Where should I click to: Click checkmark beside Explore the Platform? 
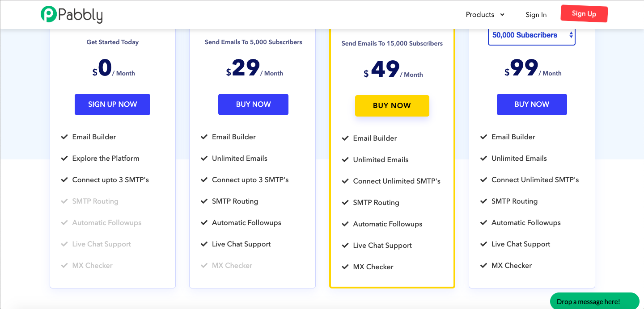(x=64, y=158)
